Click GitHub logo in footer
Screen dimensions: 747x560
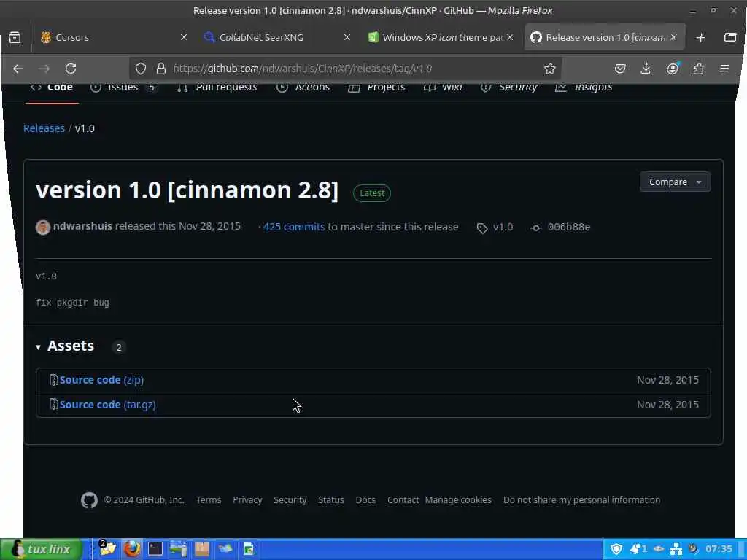click(89, 500)
